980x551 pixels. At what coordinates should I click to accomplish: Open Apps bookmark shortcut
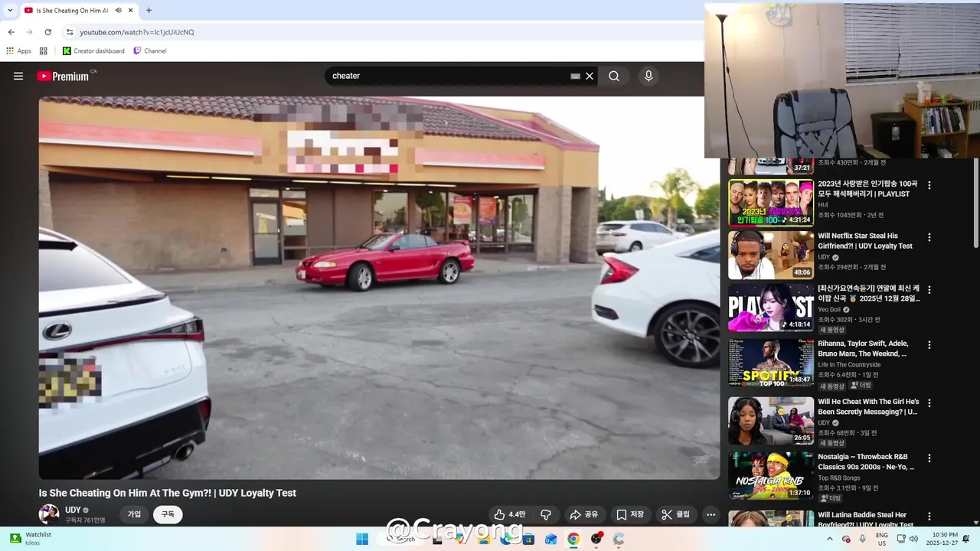[19, 51]
